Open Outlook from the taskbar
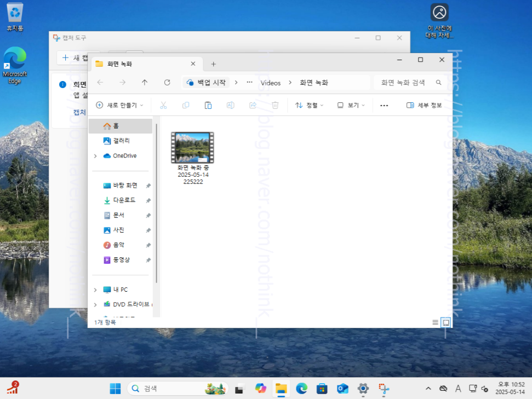Viewport: 532px width, 399px height. coord(342,389)
